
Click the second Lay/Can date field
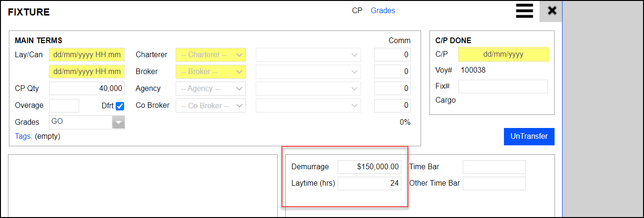[87, 72]
